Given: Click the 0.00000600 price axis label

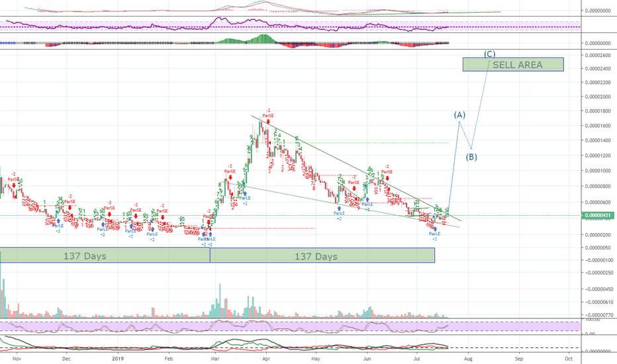Looking at the screenshot, I should coord(598,203).
